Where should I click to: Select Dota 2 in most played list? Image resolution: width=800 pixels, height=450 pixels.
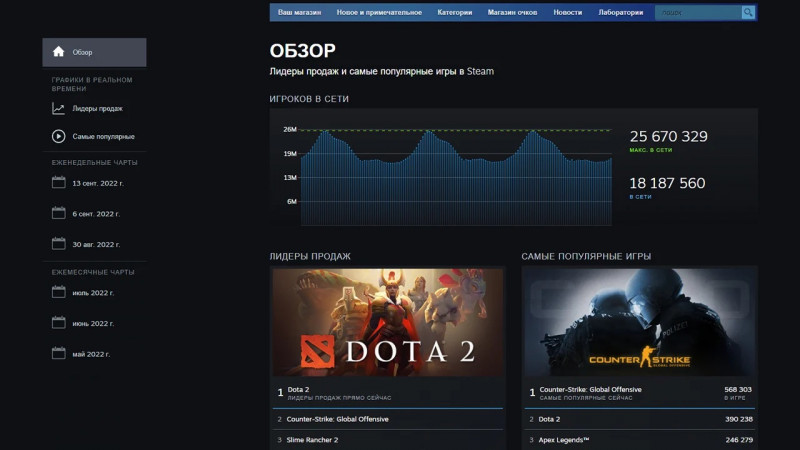639,419
